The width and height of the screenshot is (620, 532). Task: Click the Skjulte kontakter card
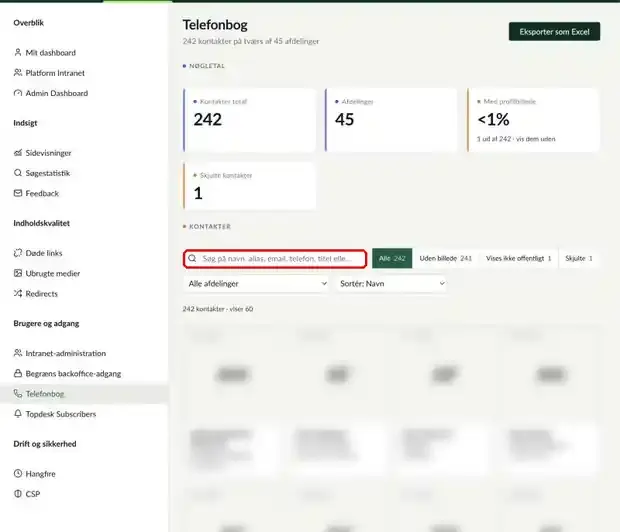(x=250, y=186)
